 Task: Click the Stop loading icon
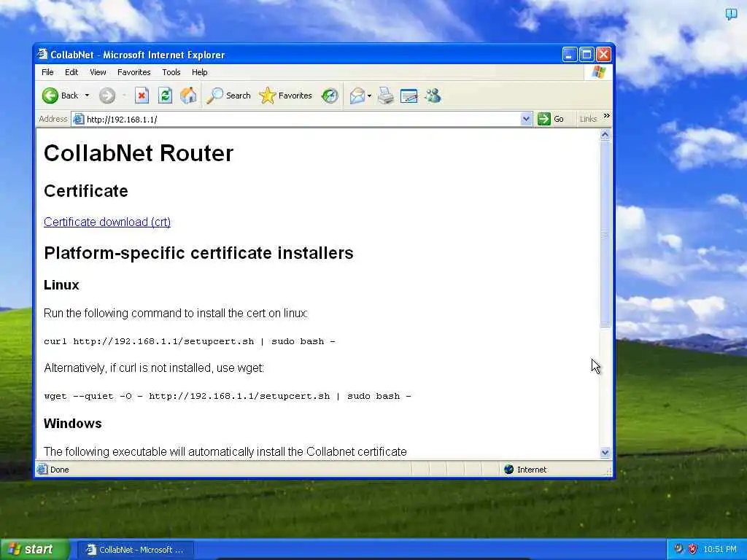(x=142, y=96)
